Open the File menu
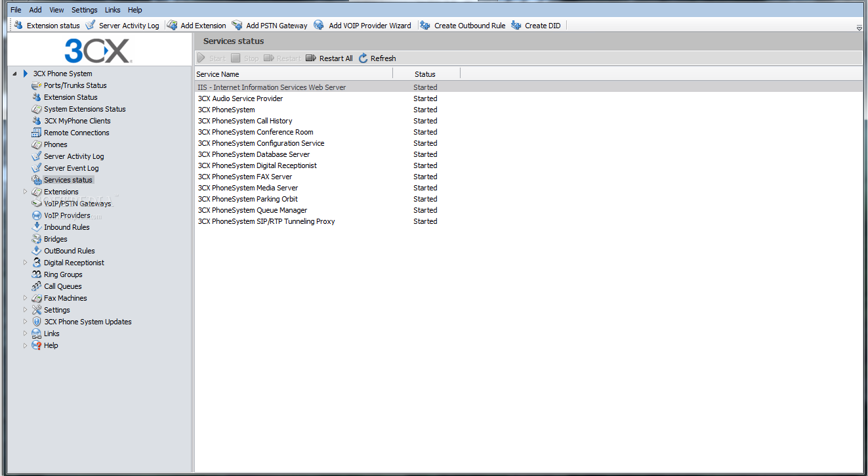This screenshot has height=476, width=868. click(16, 10)
